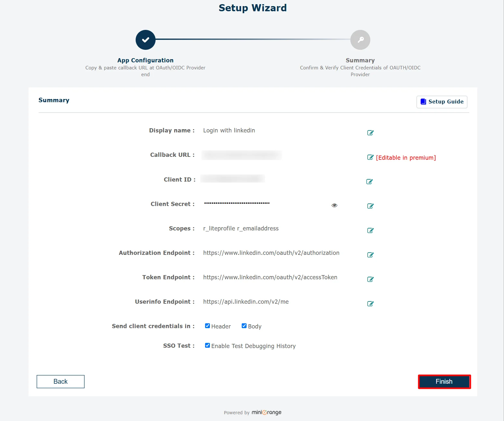Click the blurred Callback URL value
The image size is (504, 421).
tap(242, 155)
